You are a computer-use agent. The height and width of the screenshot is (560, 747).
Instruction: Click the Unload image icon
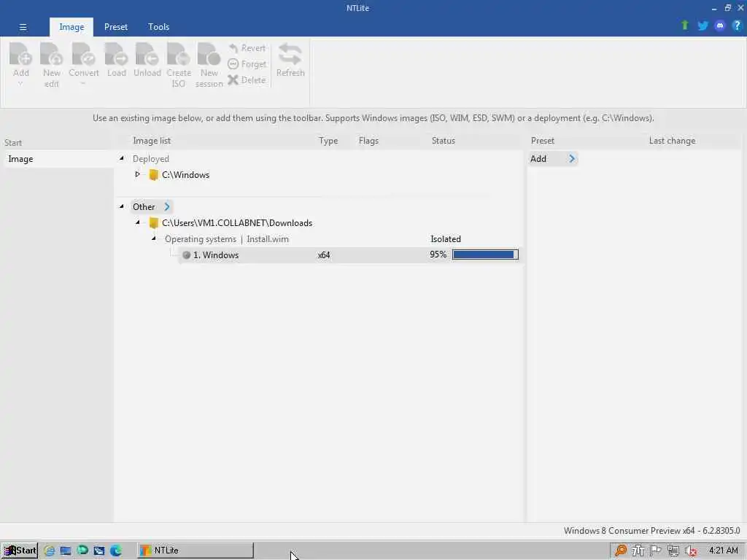pos(147,54)
